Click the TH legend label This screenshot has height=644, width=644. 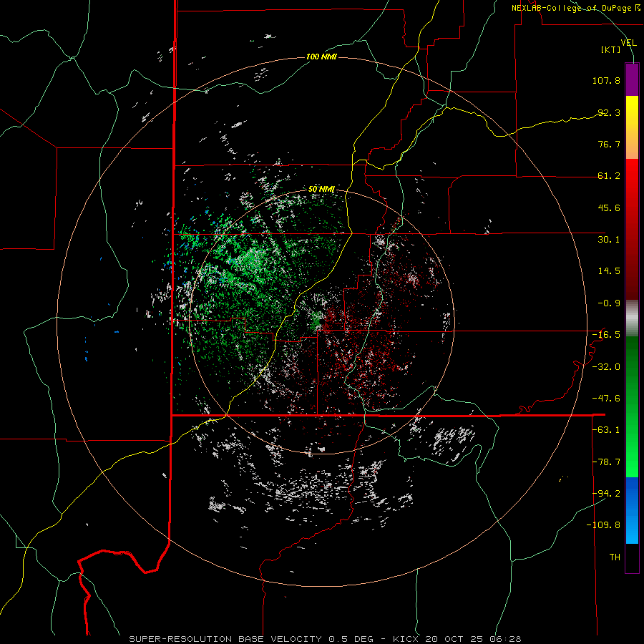click(x=615, y=557)
